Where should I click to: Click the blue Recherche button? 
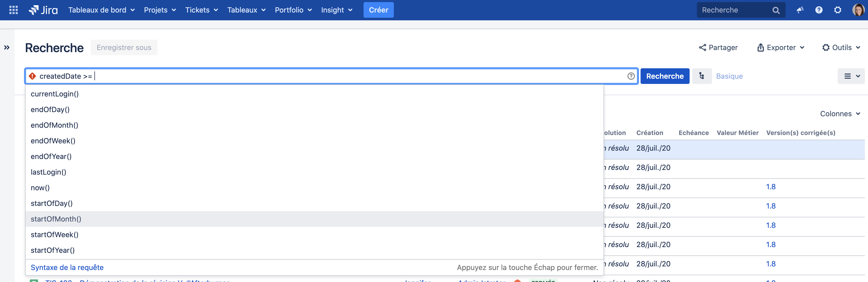665,76
